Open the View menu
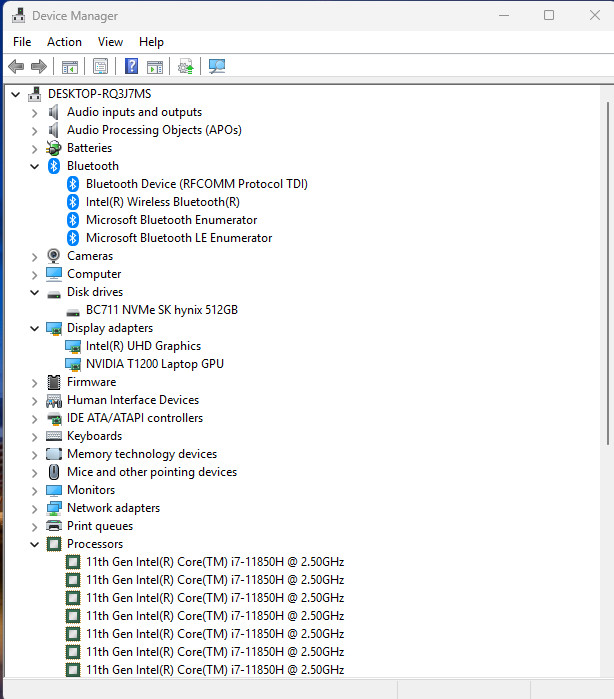Image resolution: width=614 pixels, height=699 pixels. 110,42
